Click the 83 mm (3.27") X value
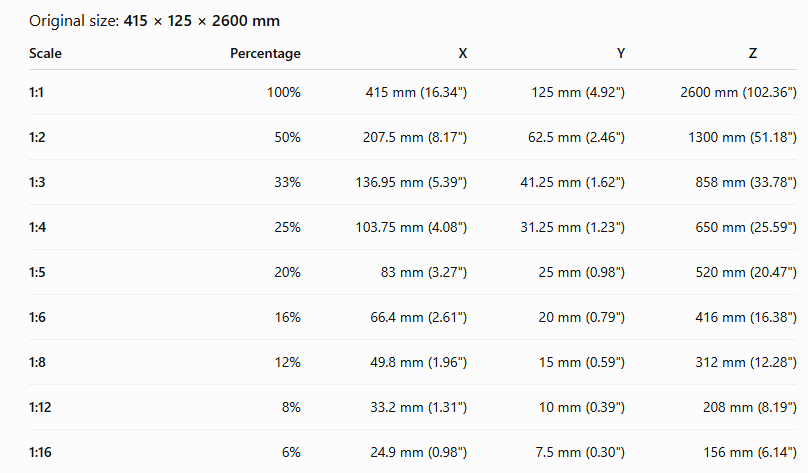The height and width of the screenshot is (473, 808). tap(424, 272)
